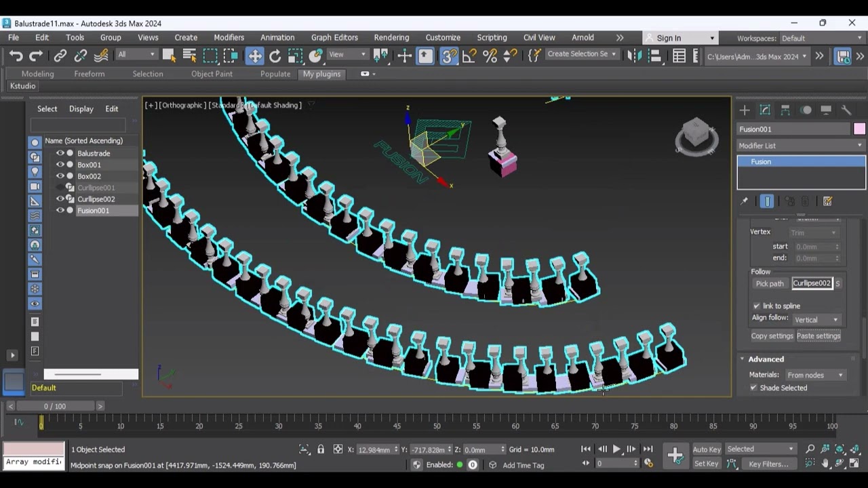Toggle Percent Snap
868x488 pixels.
point(490,56)
